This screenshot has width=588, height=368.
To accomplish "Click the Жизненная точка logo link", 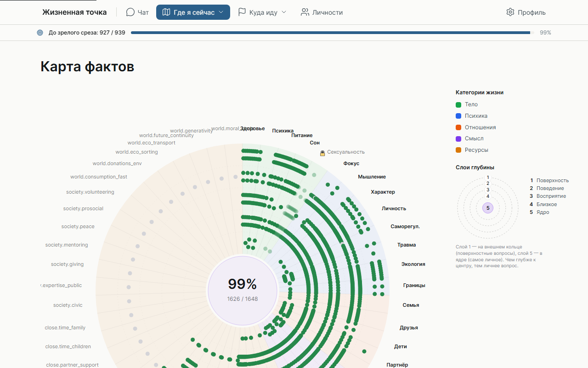I will (74, 12).
